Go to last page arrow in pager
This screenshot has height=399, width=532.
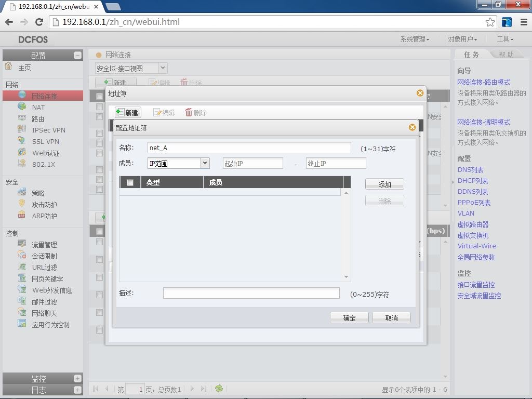(204, 389)
